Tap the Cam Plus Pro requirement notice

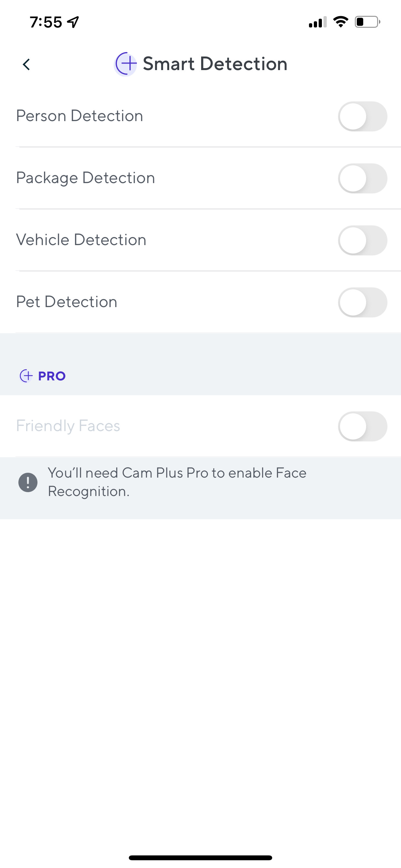[x=177, y=482]
